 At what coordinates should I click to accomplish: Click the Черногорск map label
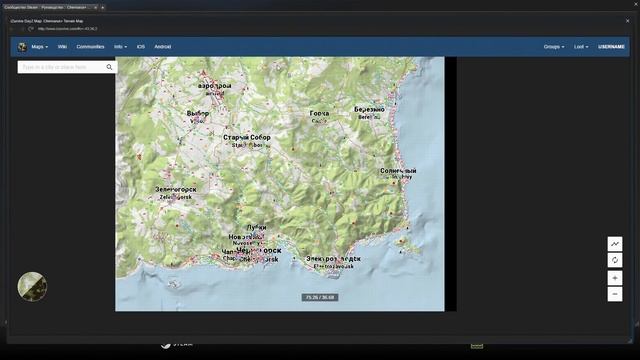point(259,250)
